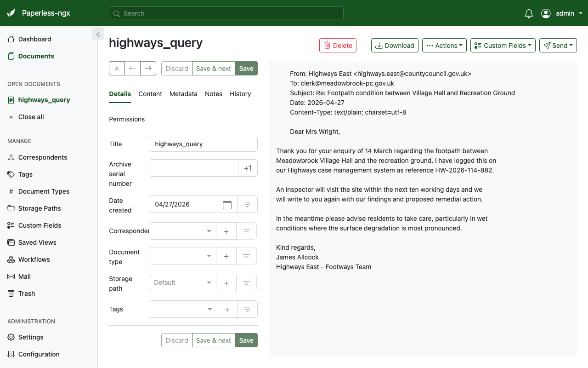Switch to the Notes tab

[214, 94]
